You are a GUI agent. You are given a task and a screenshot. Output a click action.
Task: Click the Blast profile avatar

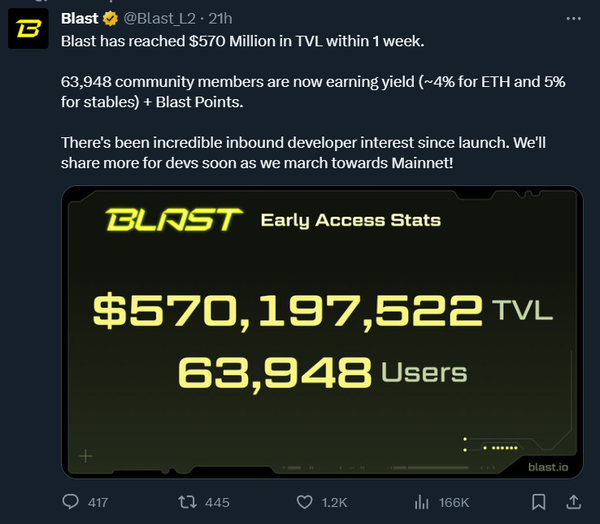31,31
